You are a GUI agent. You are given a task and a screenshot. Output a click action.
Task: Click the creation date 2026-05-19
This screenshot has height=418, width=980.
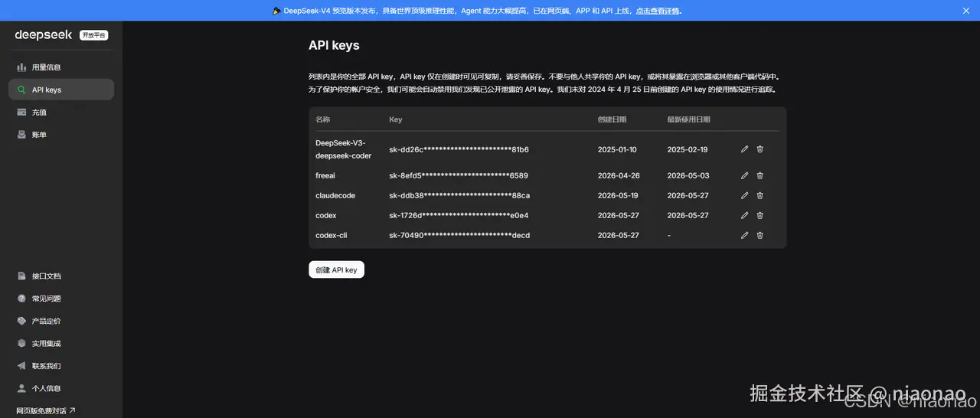618,195
